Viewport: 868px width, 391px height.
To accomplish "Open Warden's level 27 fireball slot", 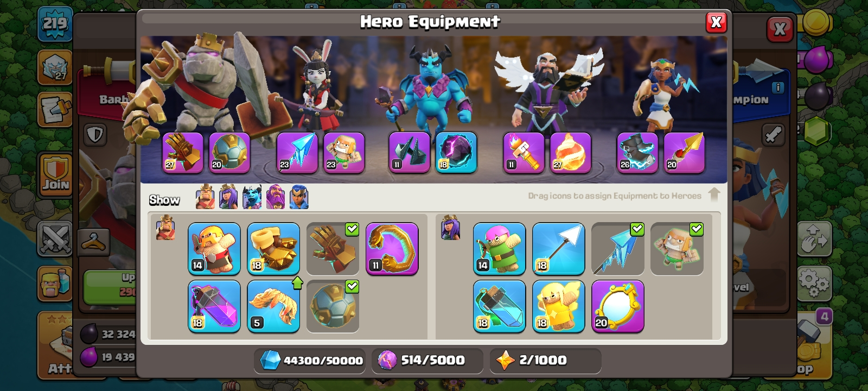I will pyautogui.click(x=570, y=153).
